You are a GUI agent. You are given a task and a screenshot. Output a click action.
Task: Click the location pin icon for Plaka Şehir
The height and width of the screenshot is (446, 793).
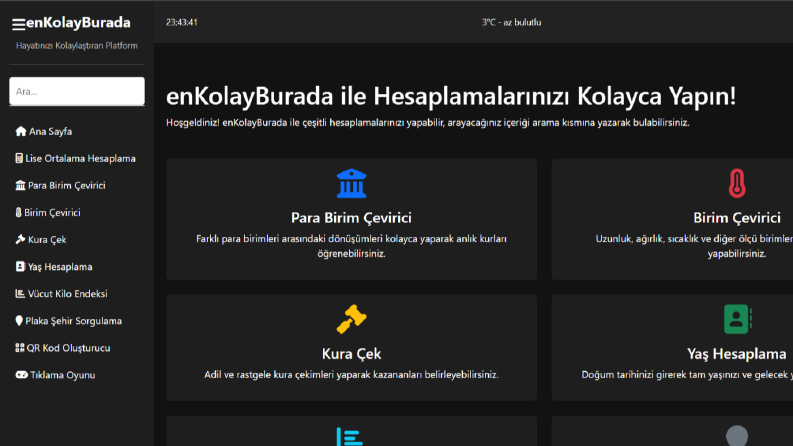point(19,321)
